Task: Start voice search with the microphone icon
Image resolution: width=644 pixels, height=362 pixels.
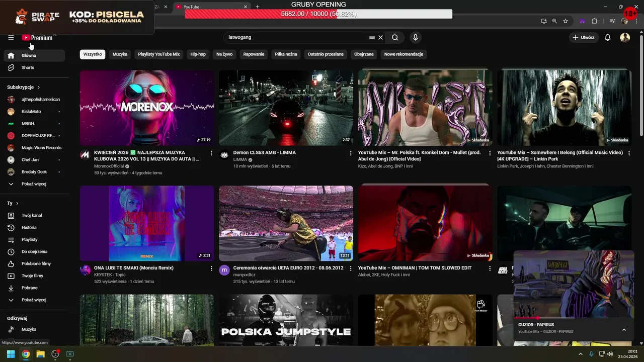Action: click(x=415, y=37)
